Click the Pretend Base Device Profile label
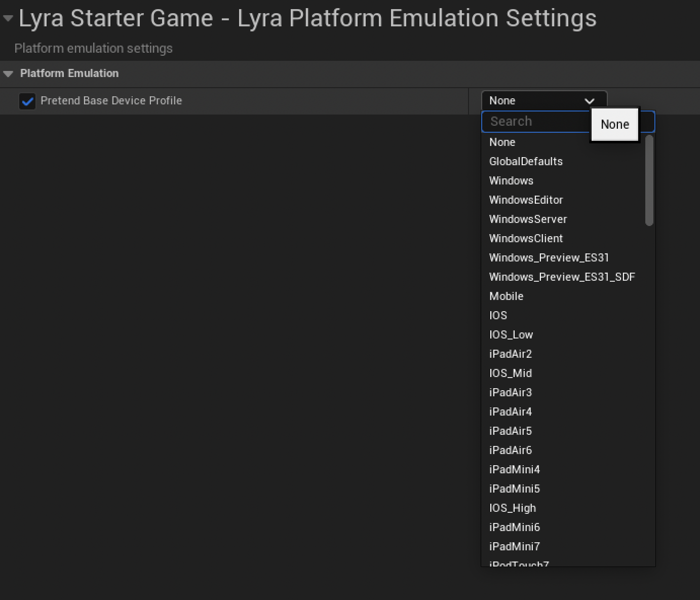The image size is (700, 600). (x=111, y=101)
